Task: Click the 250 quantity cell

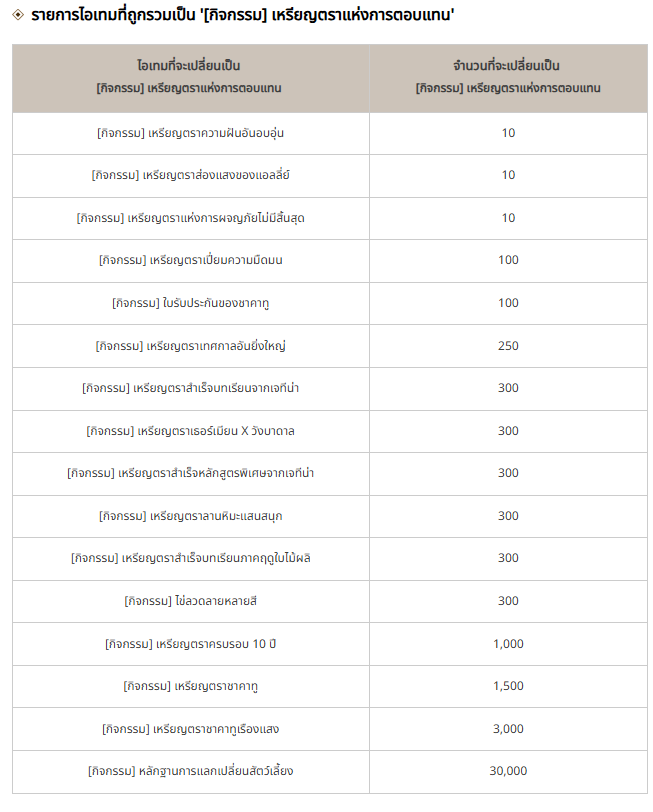Action: tap(509, 346)
